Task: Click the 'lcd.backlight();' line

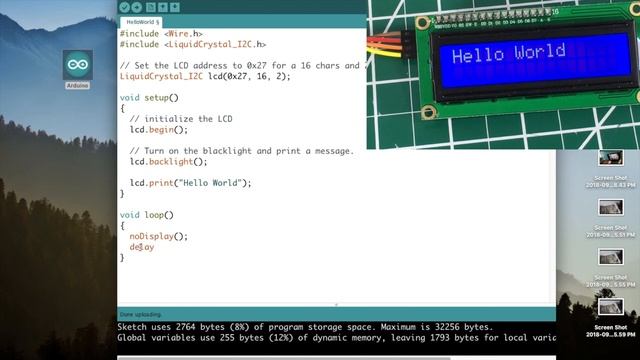Action: tap(169, 162)
